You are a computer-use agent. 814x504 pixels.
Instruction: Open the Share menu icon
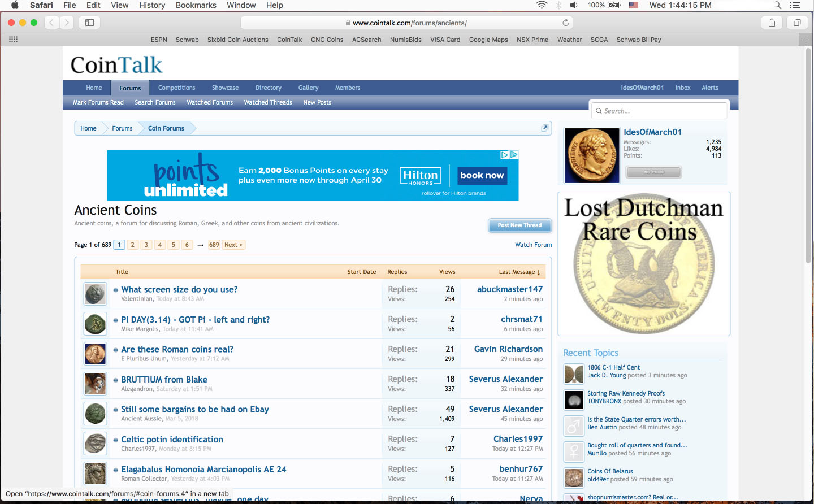(x=772, y=23)
